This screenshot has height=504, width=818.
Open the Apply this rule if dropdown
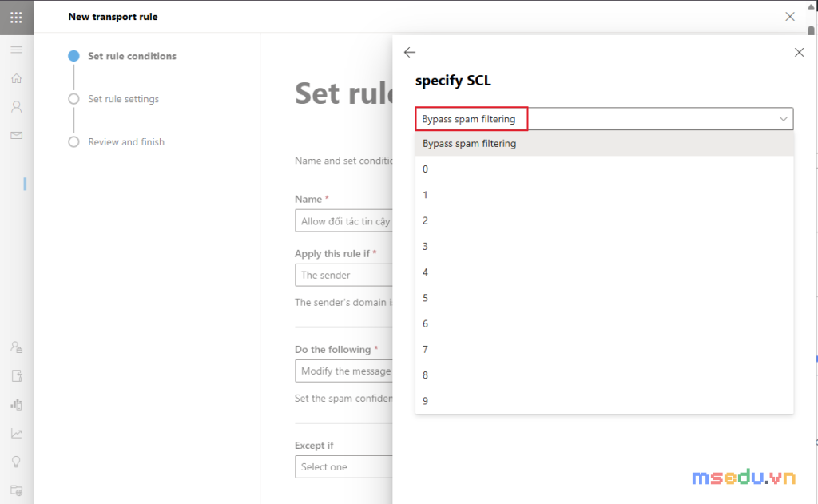343,275
